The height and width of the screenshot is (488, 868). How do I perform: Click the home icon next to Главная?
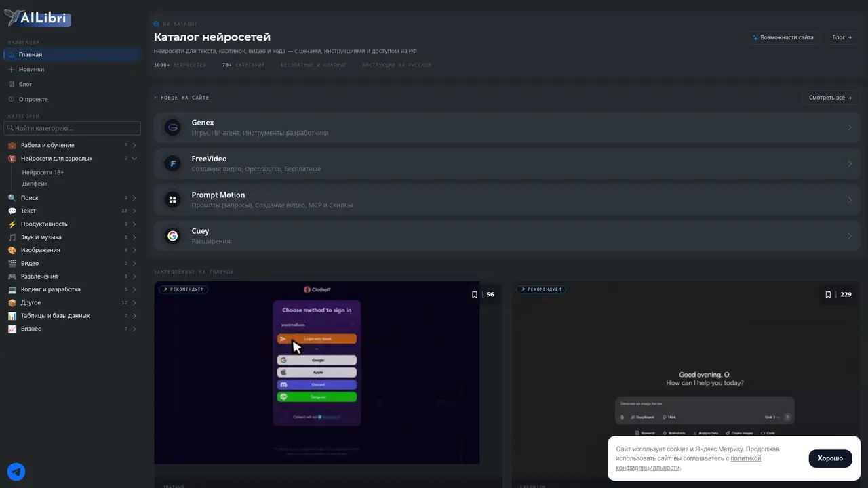[x=11, y=54]
